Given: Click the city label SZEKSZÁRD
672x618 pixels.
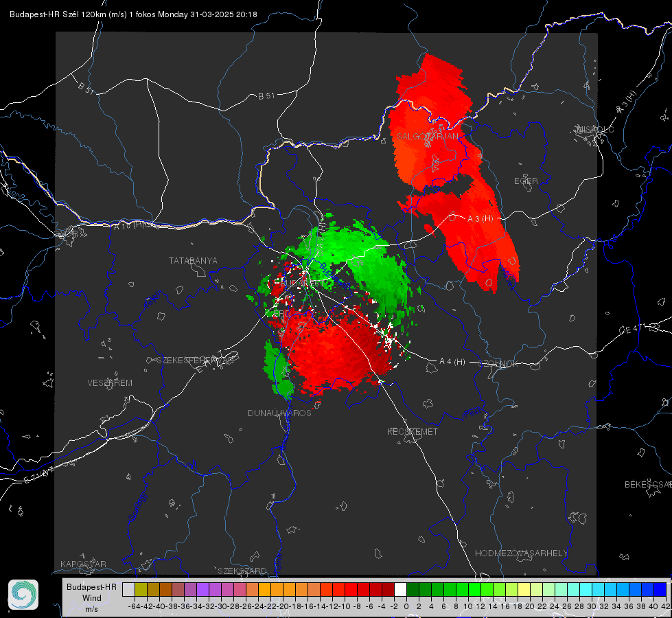Looking at the screenshot, I should [242, 571].
